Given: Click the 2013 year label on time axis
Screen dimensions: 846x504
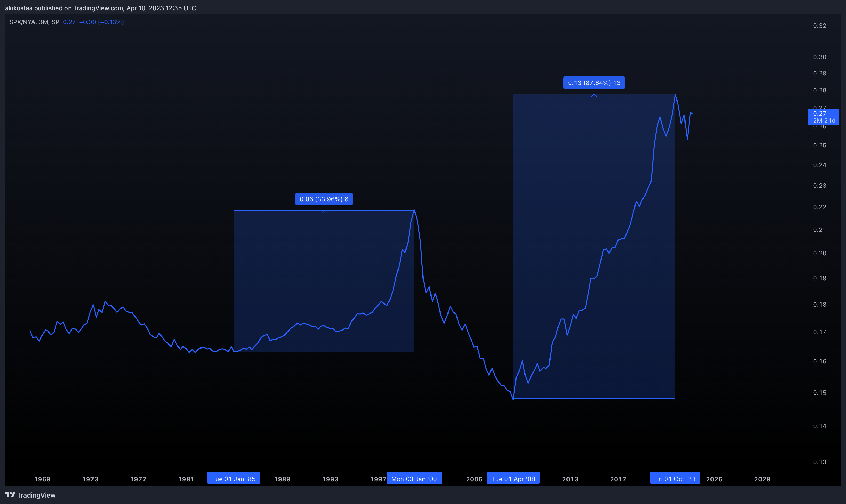Looking at the screenshot, I should pyautogui.click(x=570, y=479).
